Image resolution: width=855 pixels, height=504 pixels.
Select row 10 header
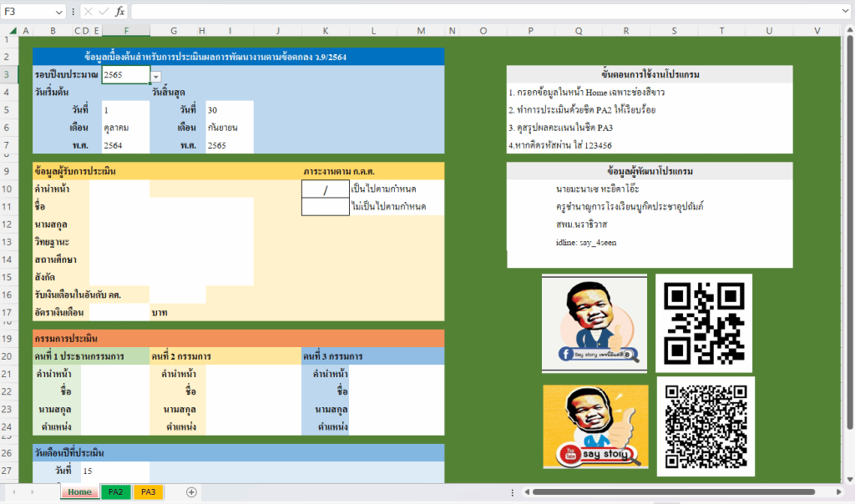[7, 189]
